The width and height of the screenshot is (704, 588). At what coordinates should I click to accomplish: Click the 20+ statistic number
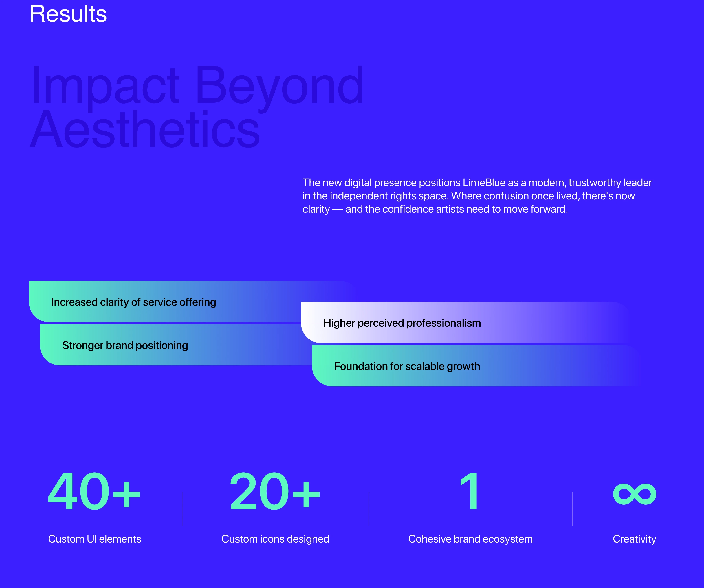click(x=275, y=491)
